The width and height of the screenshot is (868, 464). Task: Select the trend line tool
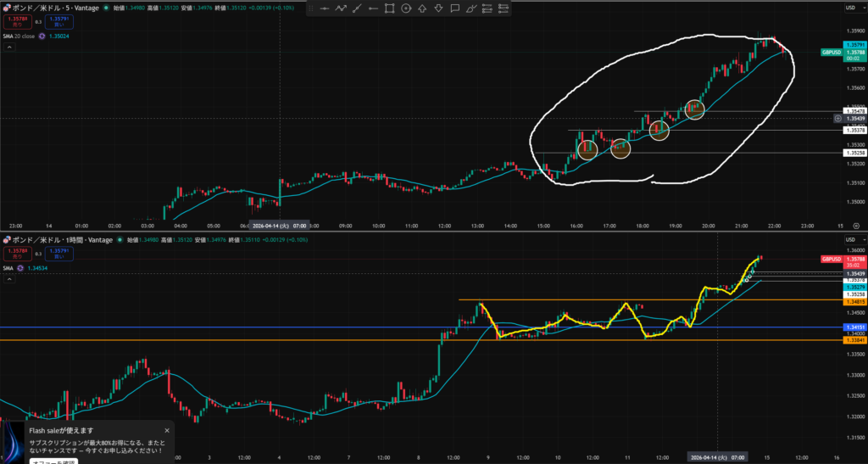pyautogui.click(x=357, y=8)
